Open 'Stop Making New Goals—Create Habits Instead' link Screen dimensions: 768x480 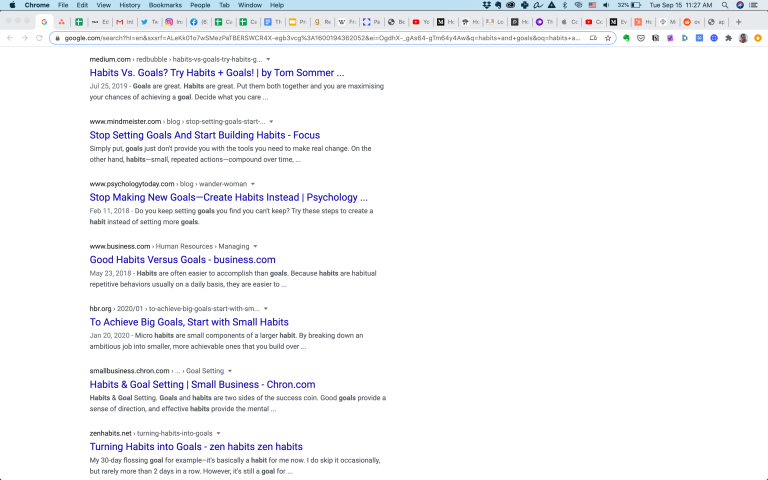[228, 197]
